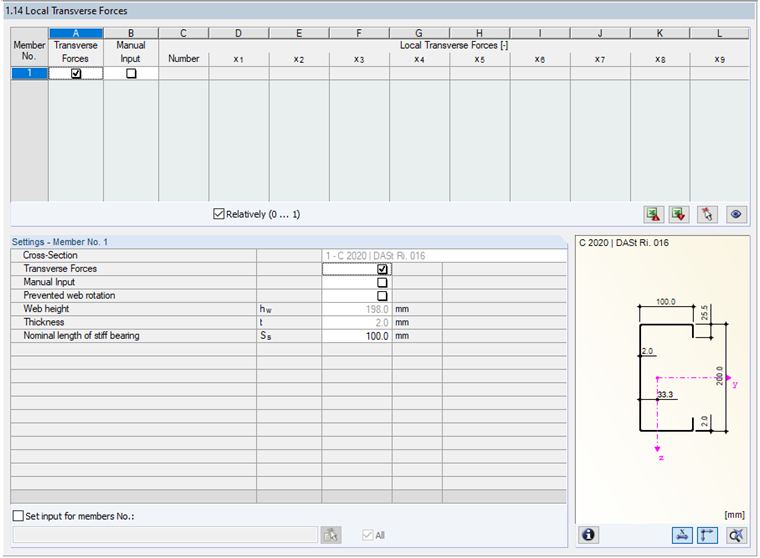
Task: Check Set input for members No. box
Action: click(x=18, y=516)
